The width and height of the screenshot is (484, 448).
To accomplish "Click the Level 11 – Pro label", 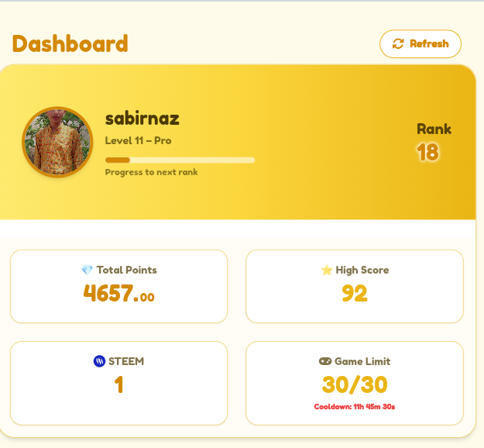I will coord(139,141).
